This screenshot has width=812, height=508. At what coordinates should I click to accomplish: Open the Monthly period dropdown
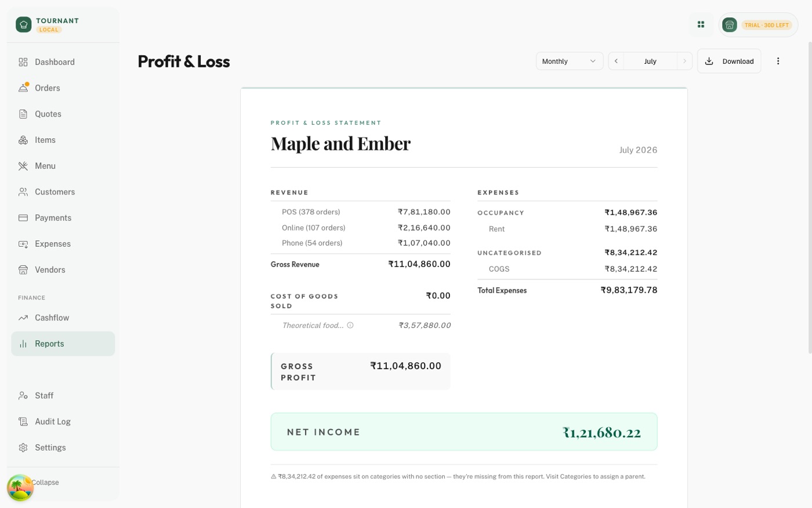[570, 61]
